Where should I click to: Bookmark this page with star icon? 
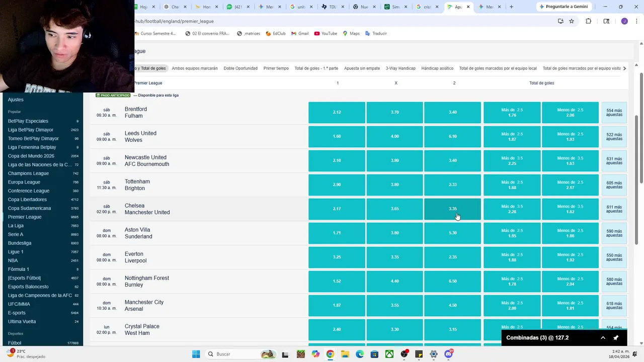[572, 21]
